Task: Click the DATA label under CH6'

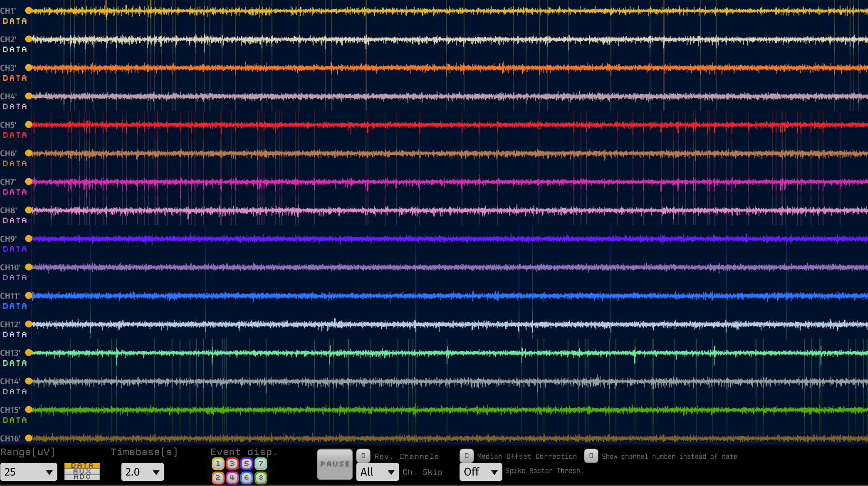Action: pyautogui.click(x=15, y=163)
